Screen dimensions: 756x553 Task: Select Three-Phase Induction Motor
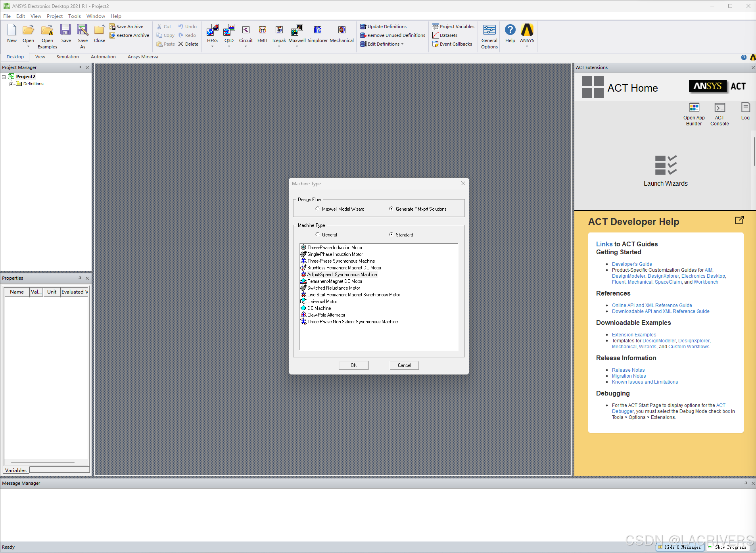tap(335, 248)
